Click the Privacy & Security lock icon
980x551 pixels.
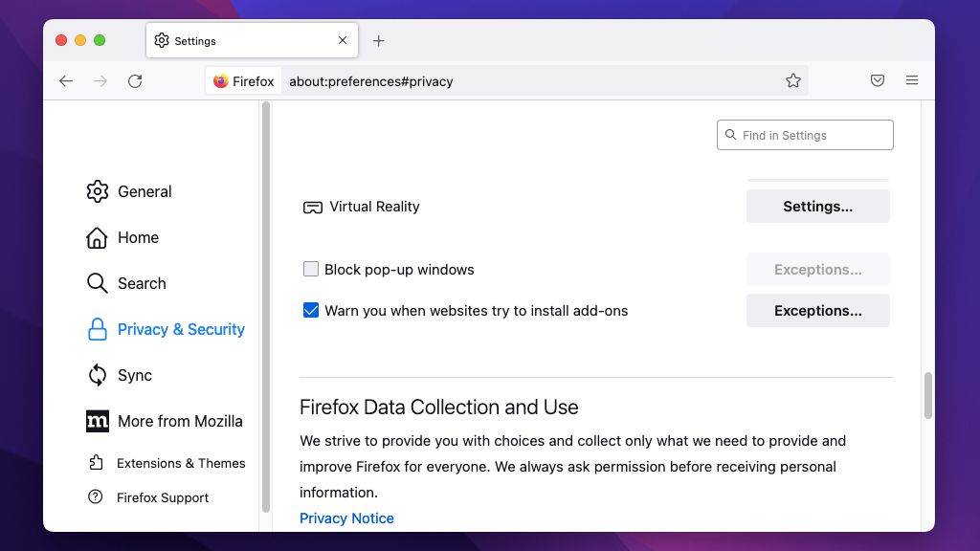[97, 329]
